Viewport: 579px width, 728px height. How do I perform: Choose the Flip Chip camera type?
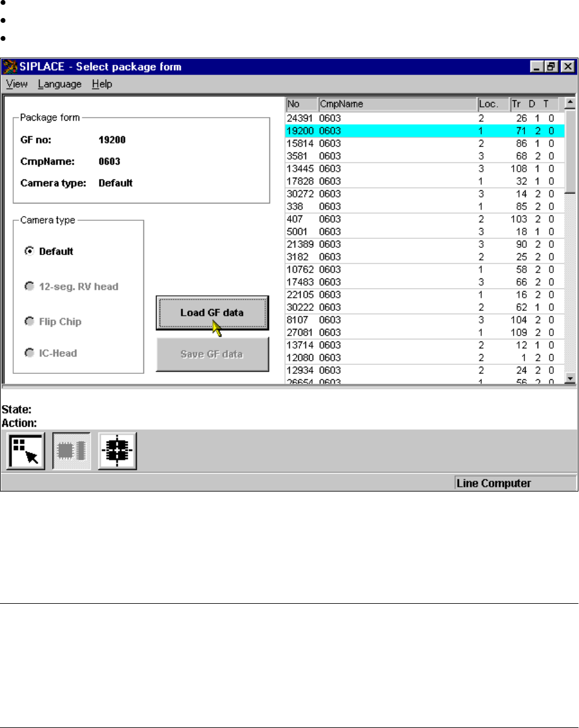point(28,322)
